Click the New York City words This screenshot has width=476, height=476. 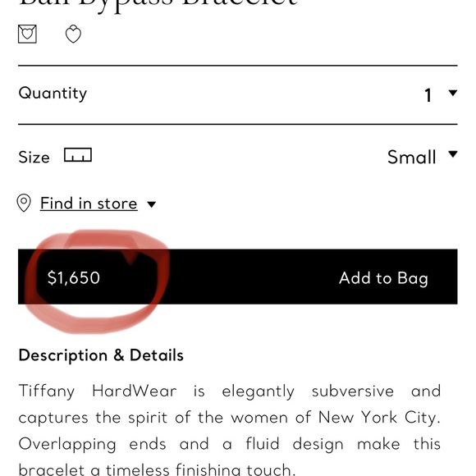click(x=379, y=418)
